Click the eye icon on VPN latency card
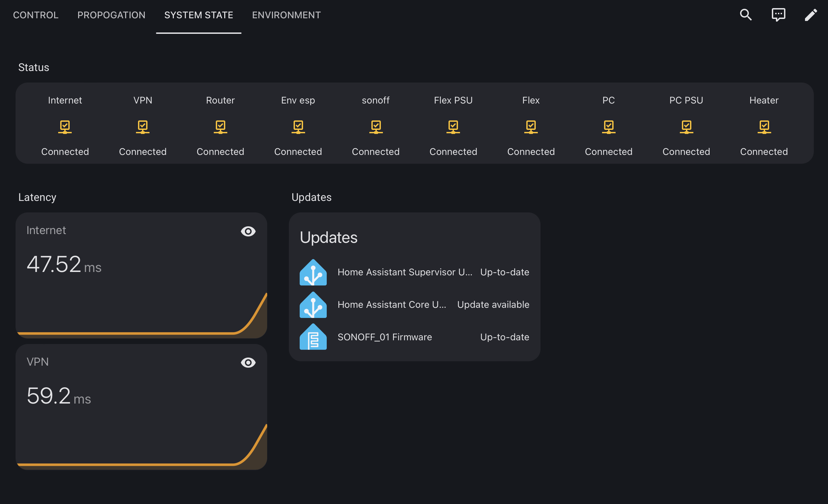This screenshot has width=828, height=504. pos(248,363)
